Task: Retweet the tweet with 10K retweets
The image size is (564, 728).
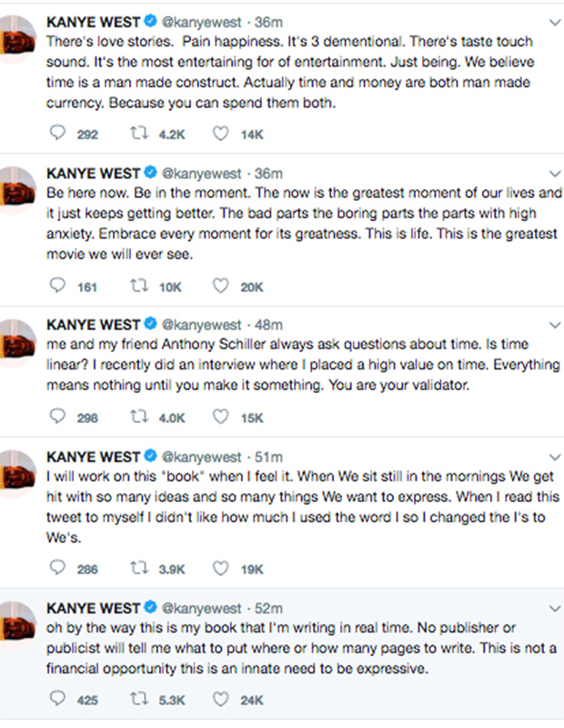Action: (x=142, y=286)
